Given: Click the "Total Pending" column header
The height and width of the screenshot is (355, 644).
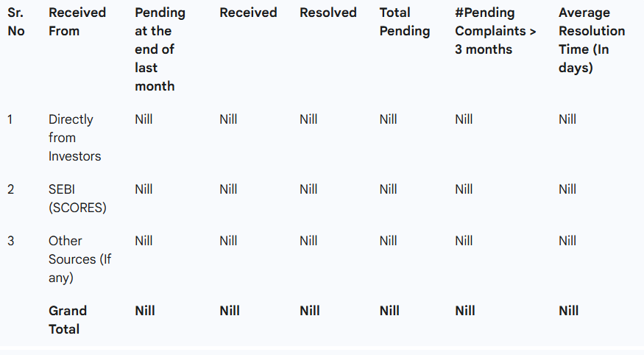Looking at the screenshot, I should 404,22.
